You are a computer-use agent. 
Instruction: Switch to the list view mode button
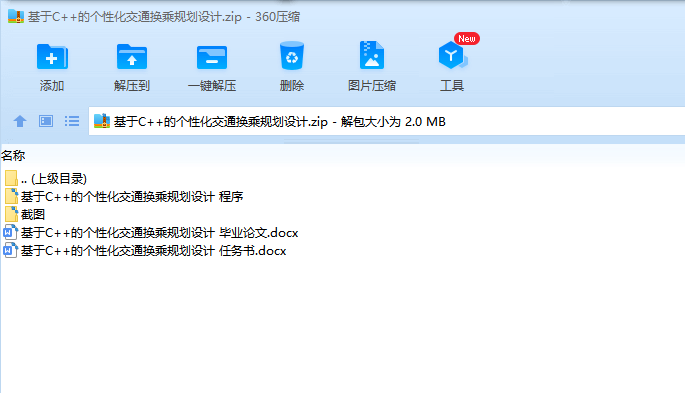72,121
